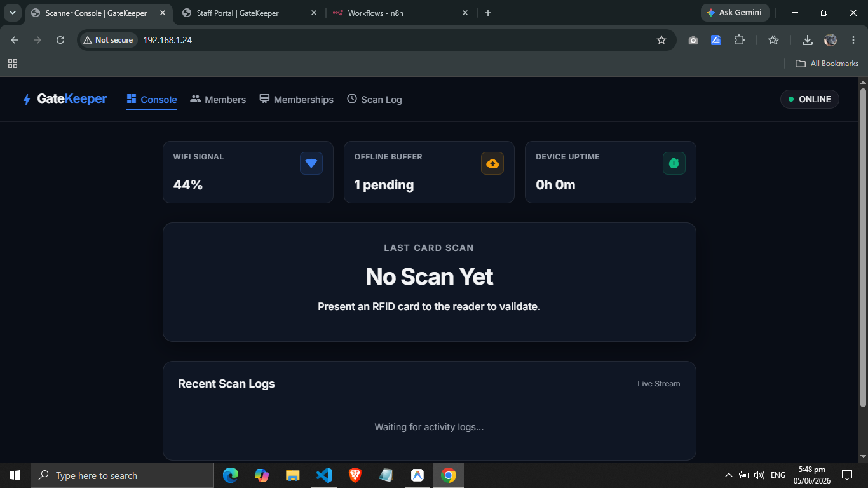Viewport: 868px width, 488px height.
Task: Open the Chrome profile avatar
Action: 831,40
